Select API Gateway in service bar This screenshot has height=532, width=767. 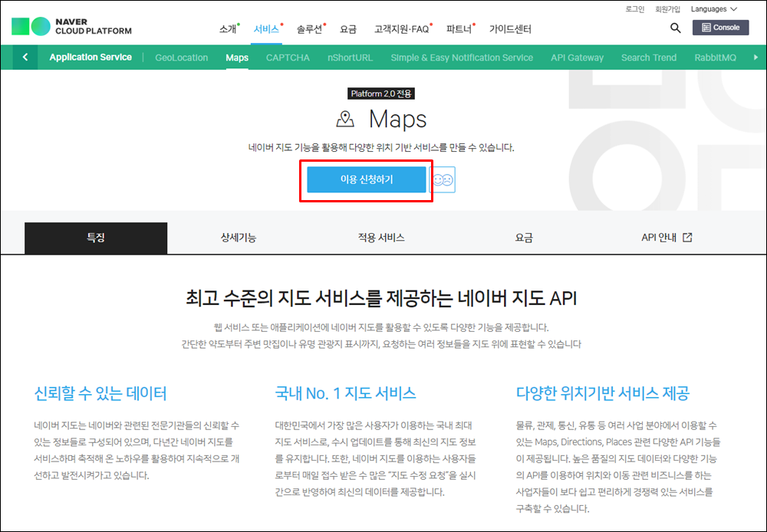pos(578,57)
